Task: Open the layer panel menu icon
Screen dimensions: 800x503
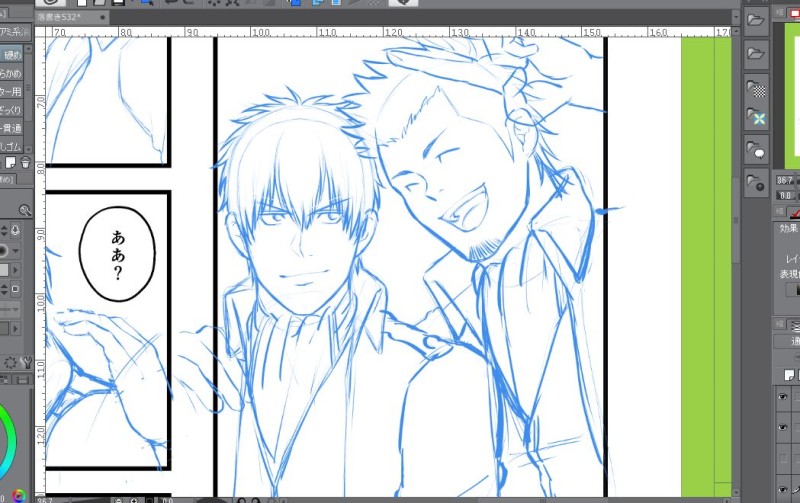Action: [780, 323]
